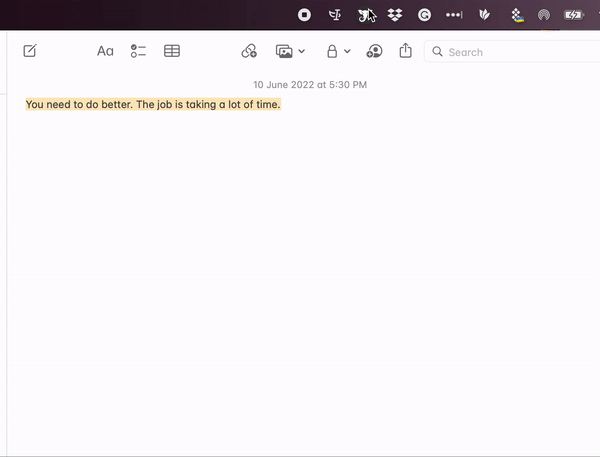Check battery status in menu bar
Viewport: 600px width, 457px height.
pos(574,15)
